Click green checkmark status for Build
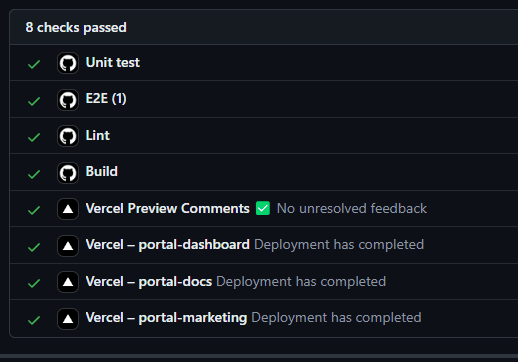 point(34,174)
